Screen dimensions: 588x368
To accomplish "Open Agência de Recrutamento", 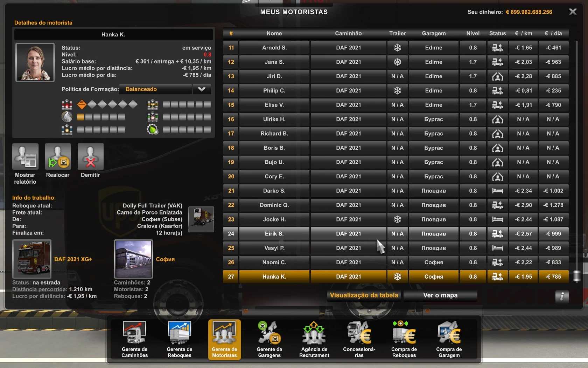I will click(314, 339).
